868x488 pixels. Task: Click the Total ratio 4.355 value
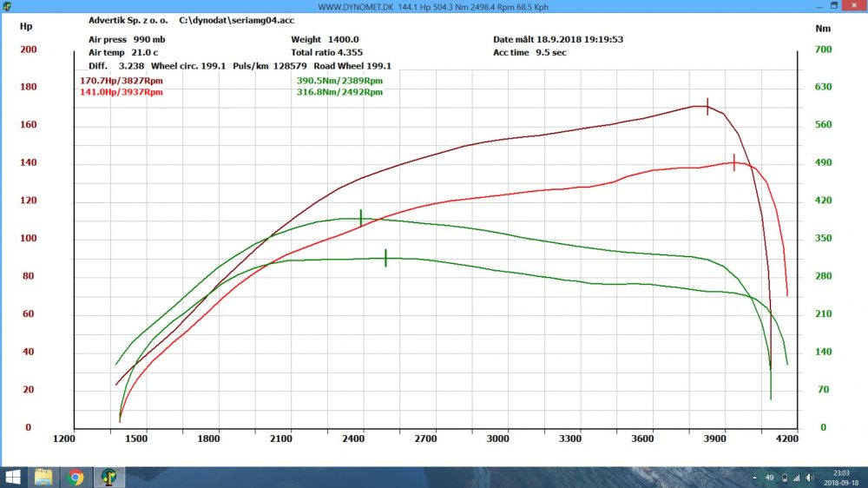click(326, 53)
